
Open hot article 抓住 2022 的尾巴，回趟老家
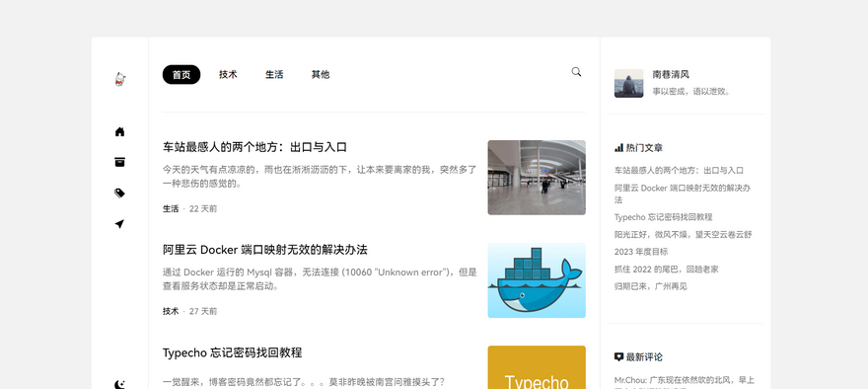click(667, 270)
